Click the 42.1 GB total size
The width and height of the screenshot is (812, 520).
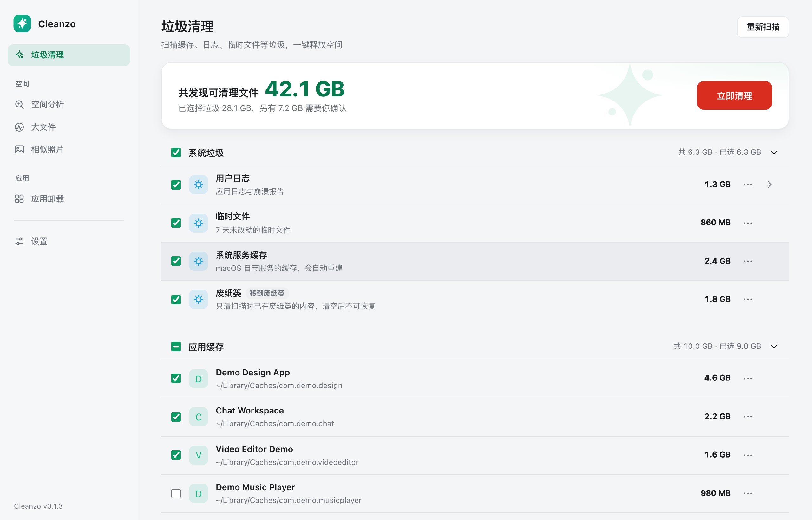(305, 89)
